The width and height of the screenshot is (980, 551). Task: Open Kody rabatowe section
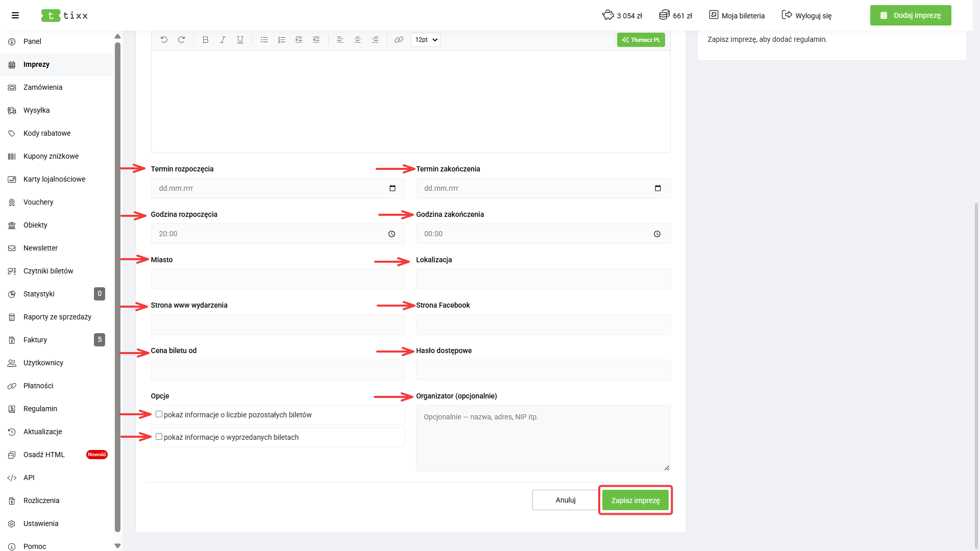(56, 133)
